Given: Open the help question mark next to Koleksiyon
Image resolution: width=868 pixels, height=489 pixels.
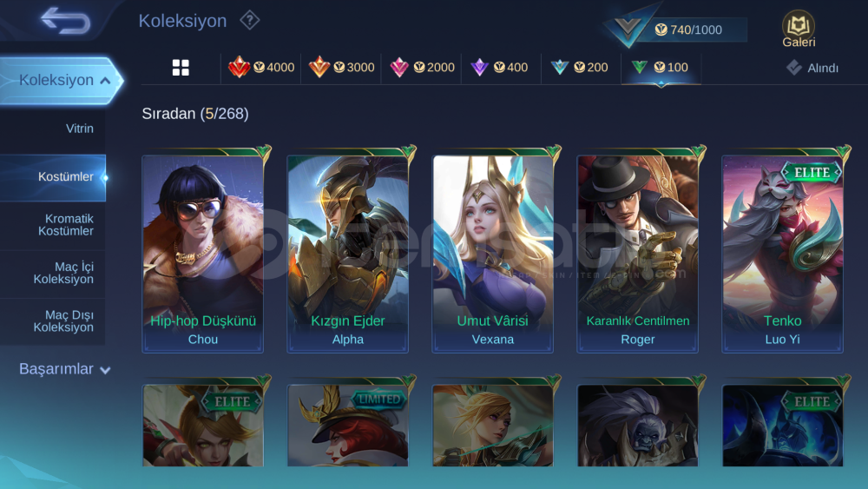Looking at the screenshot, I should coord(250,21).
